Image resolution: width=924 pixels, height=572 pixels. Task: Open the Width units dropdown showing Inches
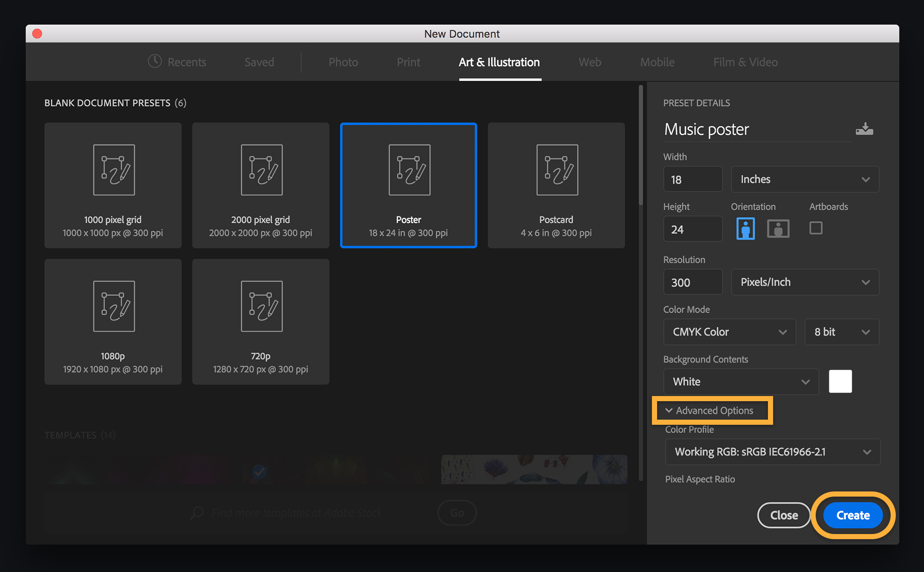804,179
